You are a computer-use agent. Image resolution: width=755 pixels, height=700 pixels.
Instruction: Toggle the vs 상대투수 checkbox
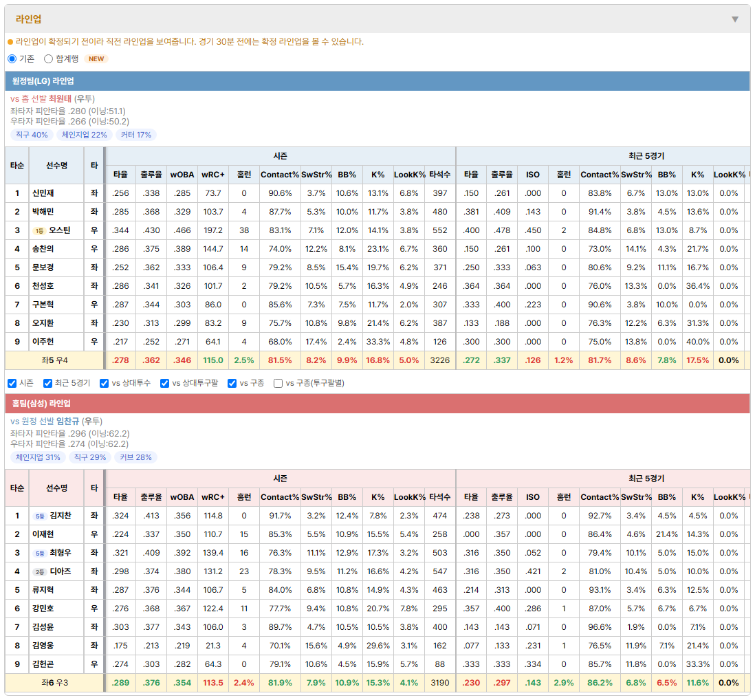pyautogui.click(x=104, y=383)
